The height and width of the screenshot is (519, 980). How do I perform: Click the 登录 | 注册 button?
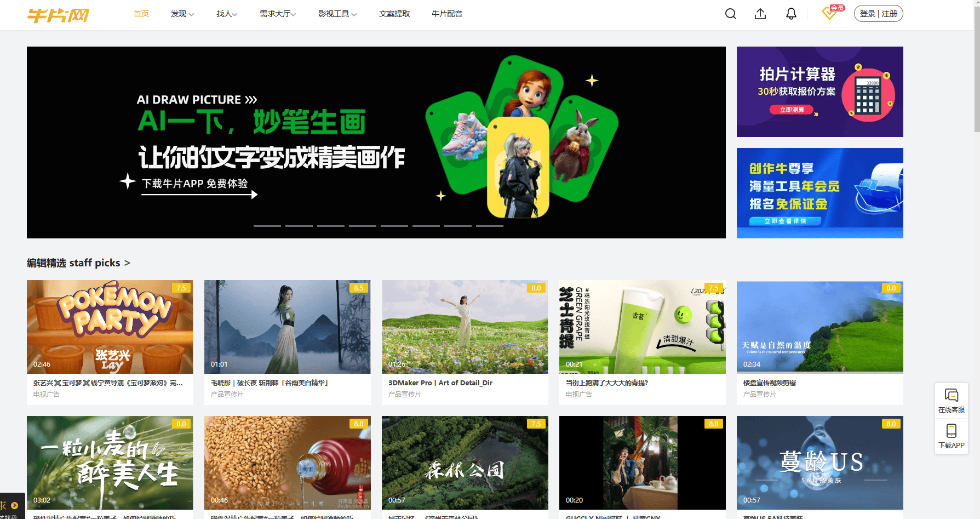pos(878,14)
